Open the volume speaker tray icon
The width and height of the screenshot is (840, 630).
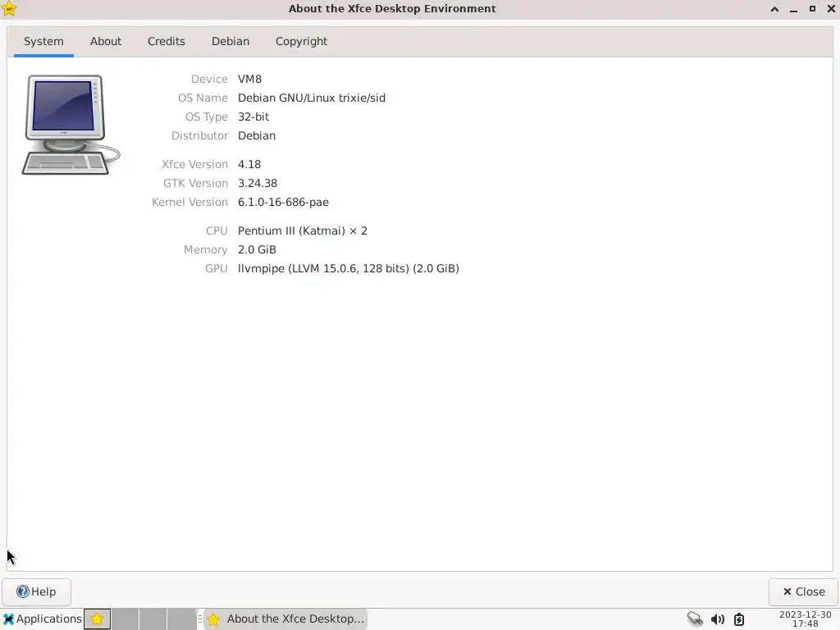(717, 619)
